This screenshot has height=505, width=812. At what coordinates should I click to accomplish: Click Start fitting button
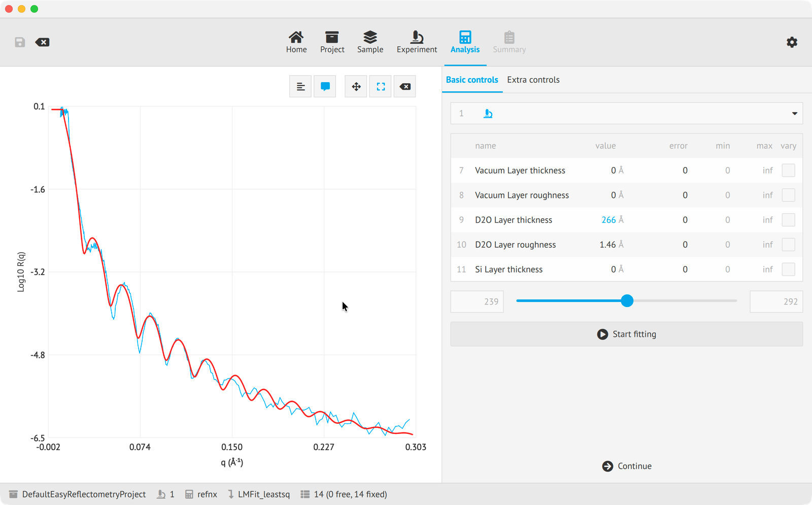pyautogui.click(x=627, y=334)
